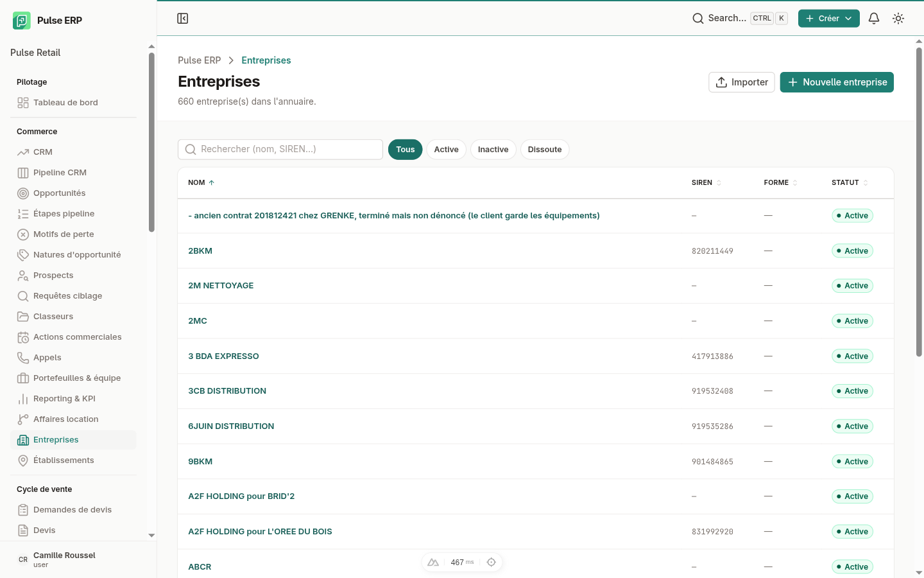This screenshot has height=578, width=924.
Task: Open the Établissements menu item
Action: [x=73, y=460]
